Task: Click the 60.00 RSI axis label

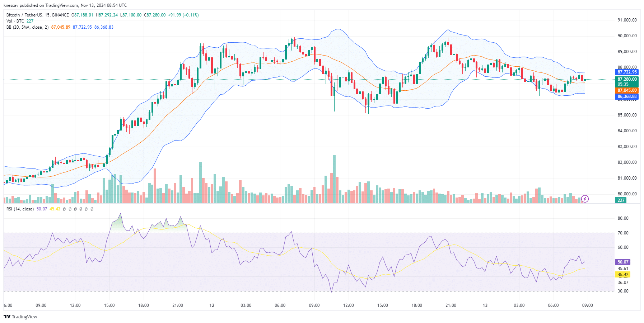Action: [623, 247]
